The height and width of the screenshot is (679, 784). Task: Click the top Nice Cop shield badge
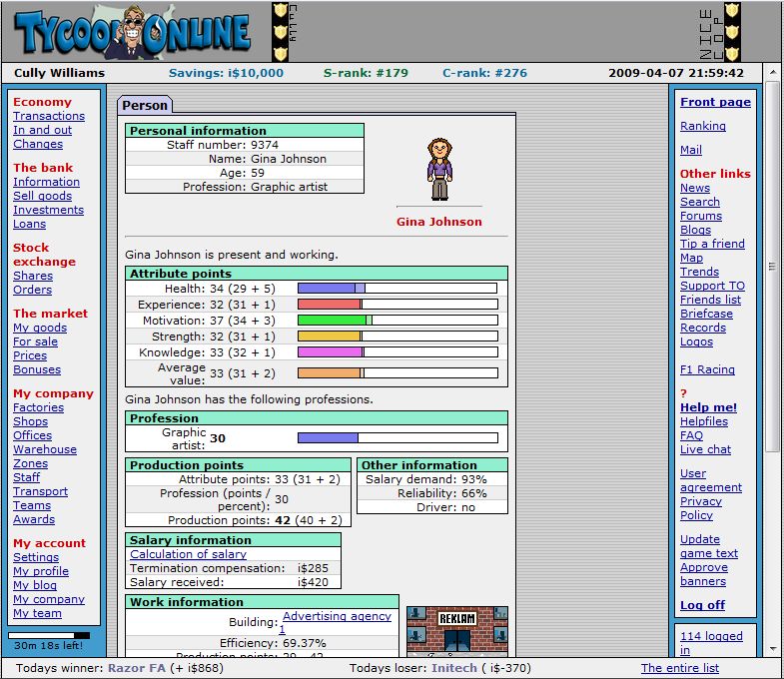[x=731, y=12]
